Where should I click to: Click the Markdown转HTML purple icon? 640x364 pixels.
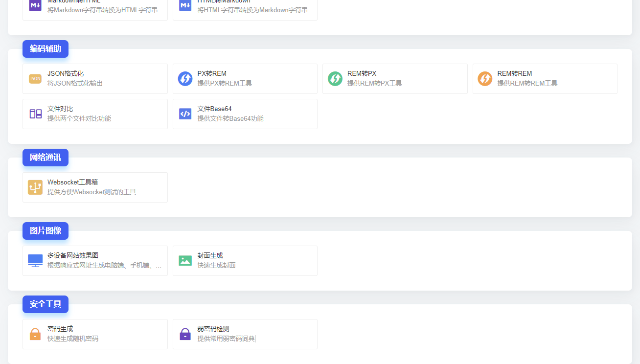[35, 5]
